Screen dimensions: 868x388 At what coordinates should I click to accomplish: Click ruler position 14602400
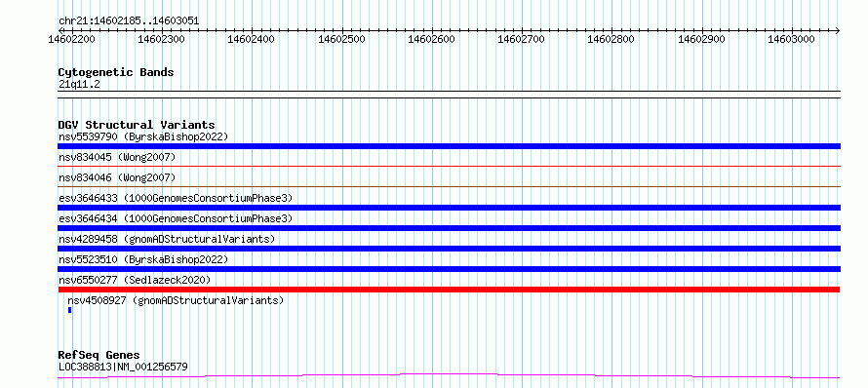point(252,39)
